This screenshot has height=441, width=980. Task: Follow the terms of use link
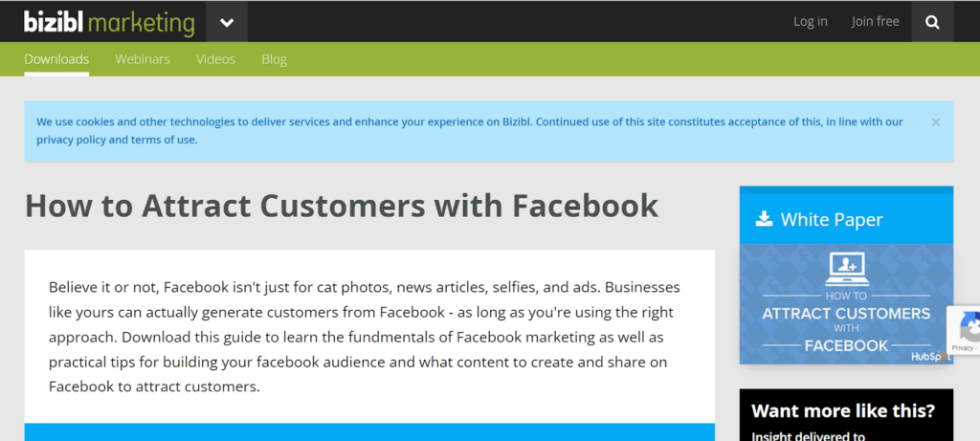pyautogui.click(x=164, y=140)
